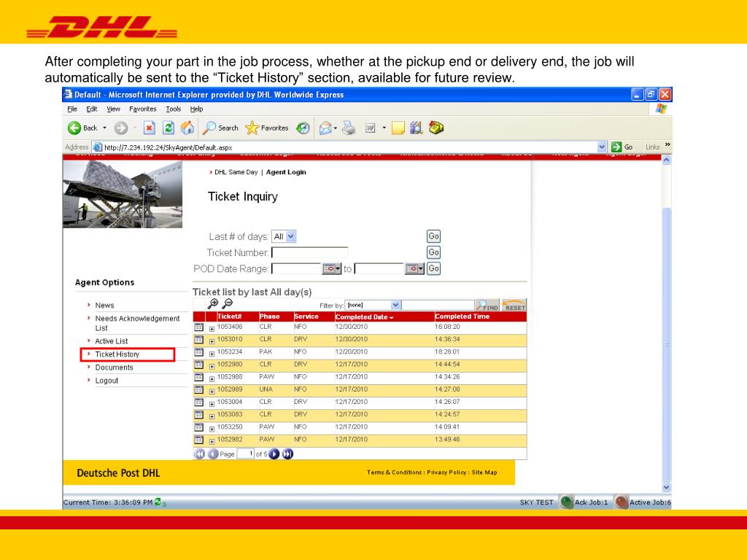The image size is (747, 560).
Task: Click the detail grid icon for ticket 1053406
Action: pos(198,327)
